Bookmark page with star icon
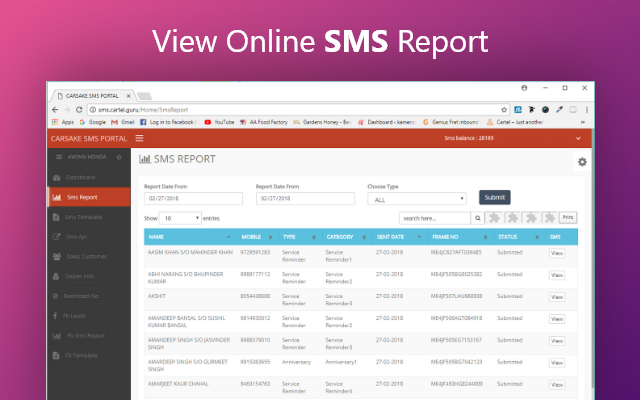Screen dimensions: 640x400 (504, 110)
